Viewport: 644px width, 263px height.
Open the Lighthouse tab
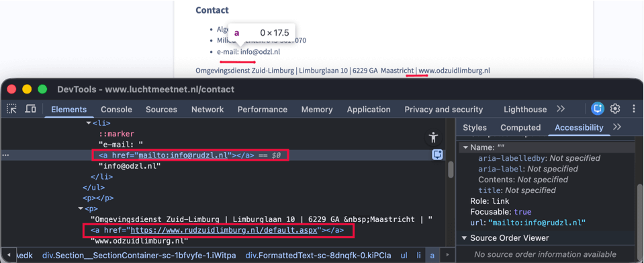525,110
